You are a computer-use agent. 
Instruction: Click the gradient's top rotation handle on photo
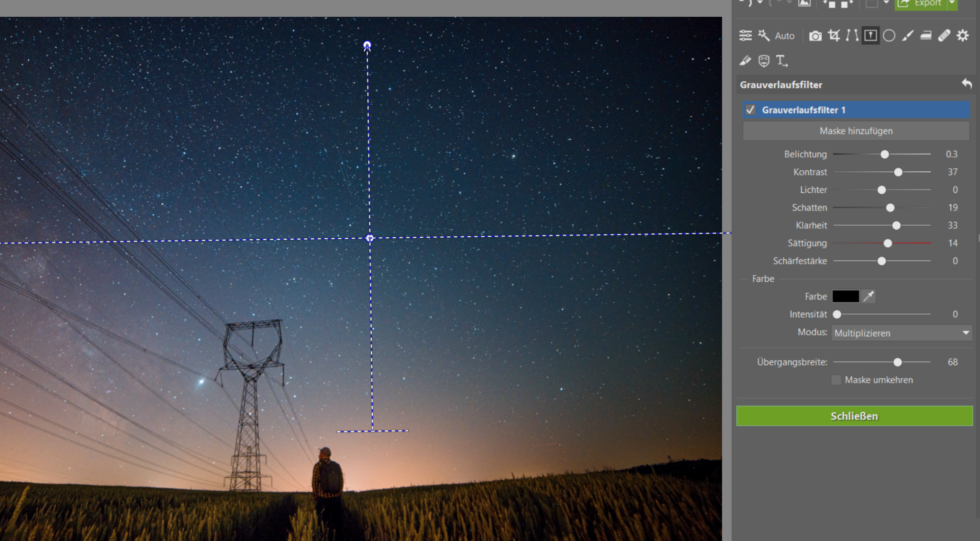[x=367, y=45]
